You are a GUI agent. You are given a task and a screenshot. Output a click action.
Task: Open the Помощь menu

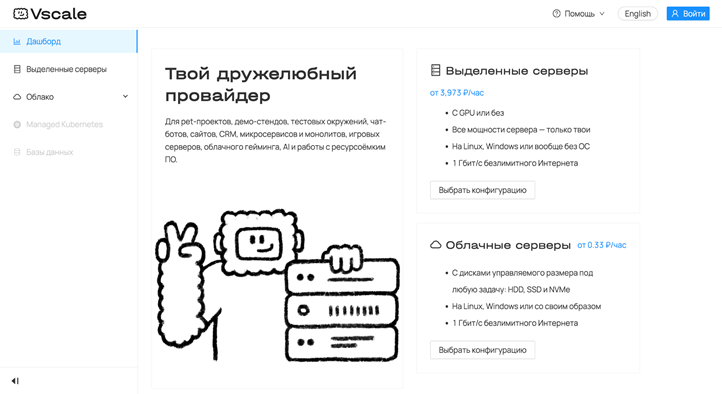pyautogui.click(x=579, y=14)
